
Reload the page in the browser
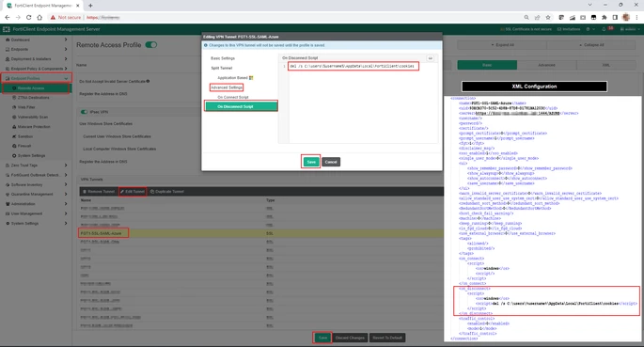(x=28, y=17)
